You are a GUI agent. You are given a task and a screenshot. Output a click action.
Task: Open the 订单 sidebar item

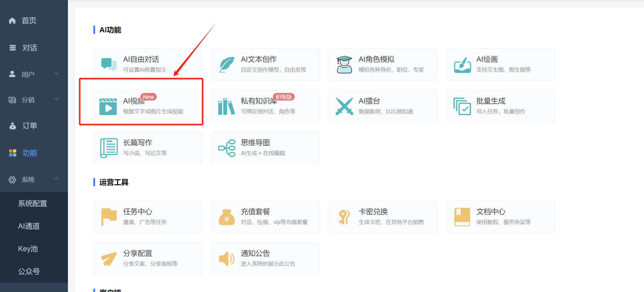point(30,126)
